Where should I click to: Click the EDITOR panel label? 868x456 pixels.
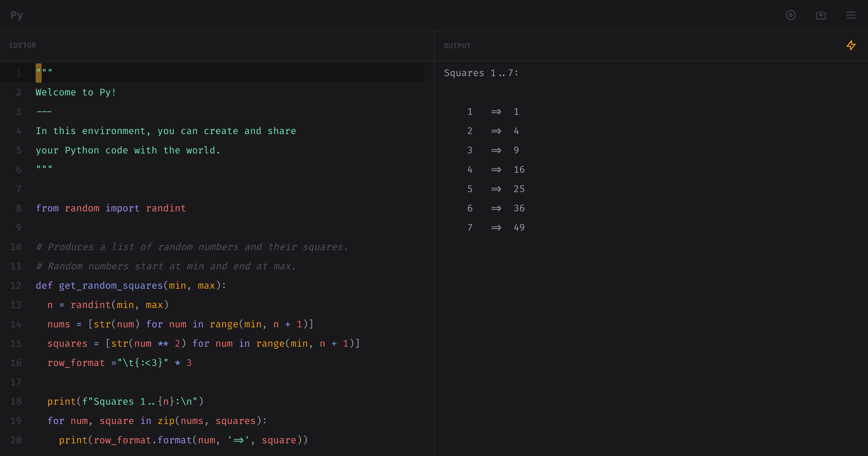pos(23,45)
